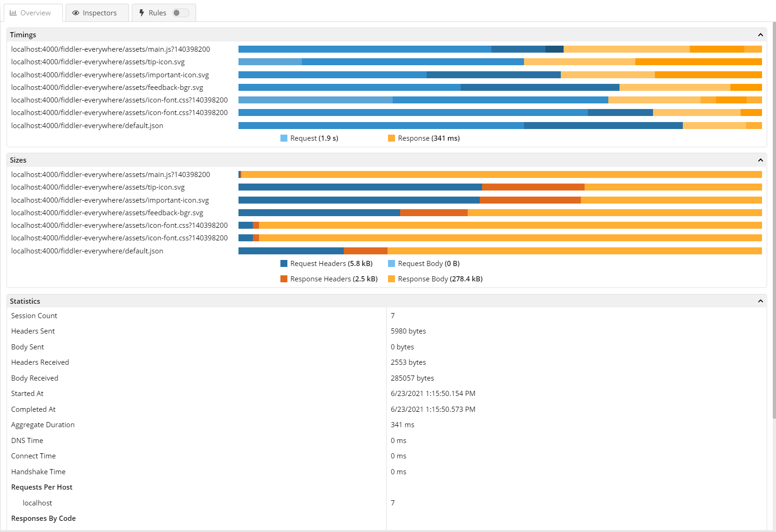The image size is (776, 532).
Task: Click the Response Body legend swatch
Action: pyautogui.click(x=391, y=279)
